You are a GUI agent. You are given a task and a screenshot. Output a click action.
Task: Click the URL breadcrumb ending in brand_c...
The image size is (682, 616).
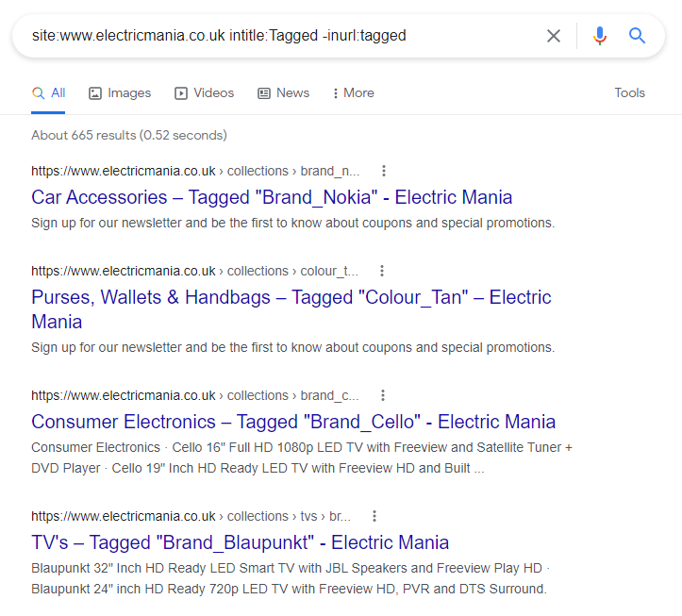point(195,395)
